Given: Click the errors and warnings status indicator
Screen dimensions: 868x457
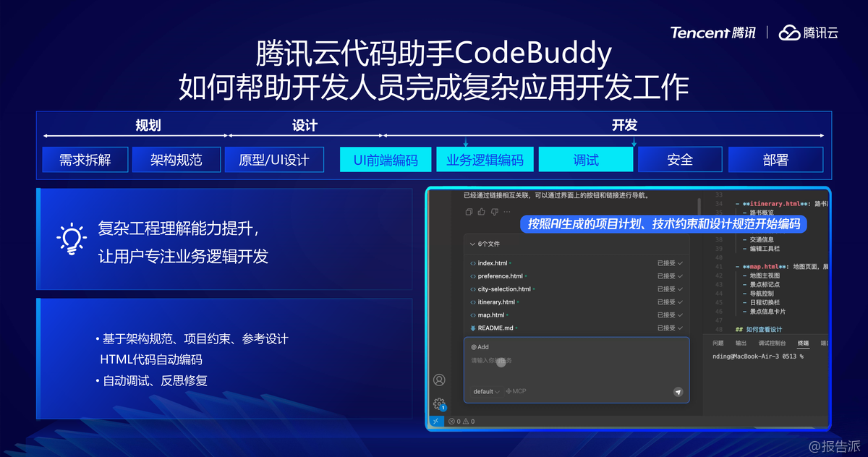Looking at the screenshot, I should point(461,421).
